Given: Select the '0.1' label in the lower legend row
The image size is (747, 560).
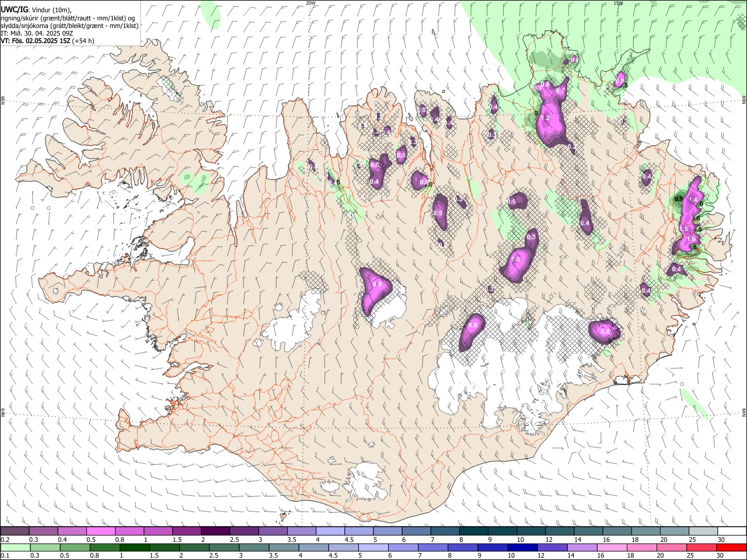Looking at the screenshot, I should click(x=5, y=556).
